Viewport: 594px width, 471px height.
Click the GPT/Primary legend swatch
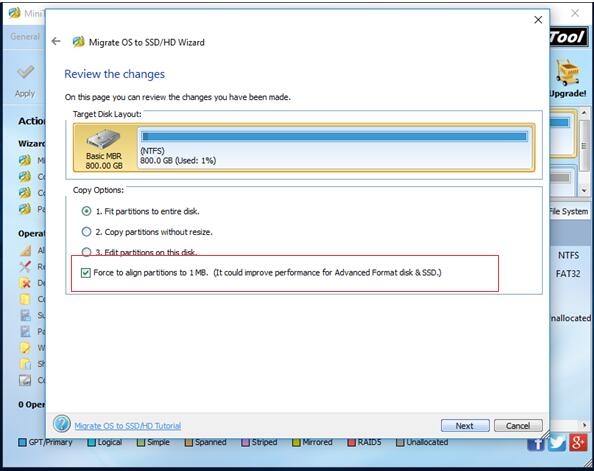point(22,442)
